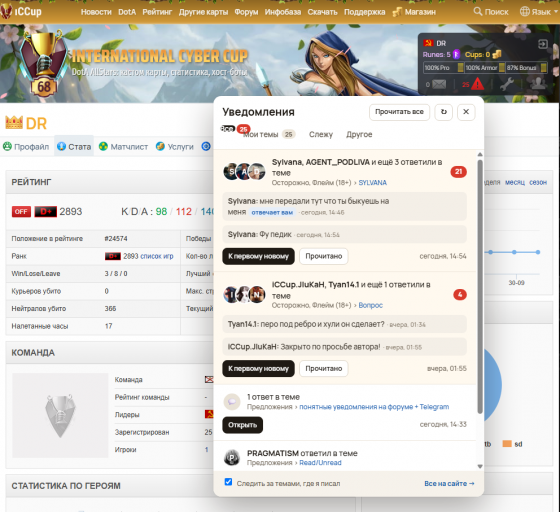Refresh the notifications list
The image size is (560, 512).
pos(444,112)
